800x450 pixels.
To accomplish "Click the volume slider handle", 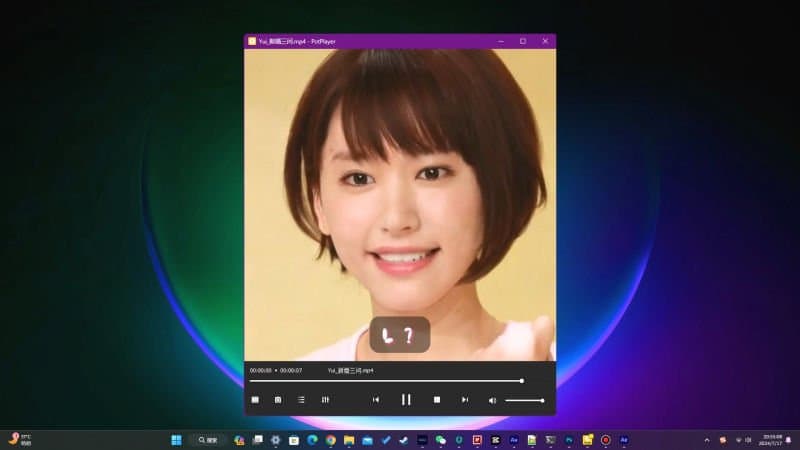I will [542, 400].
